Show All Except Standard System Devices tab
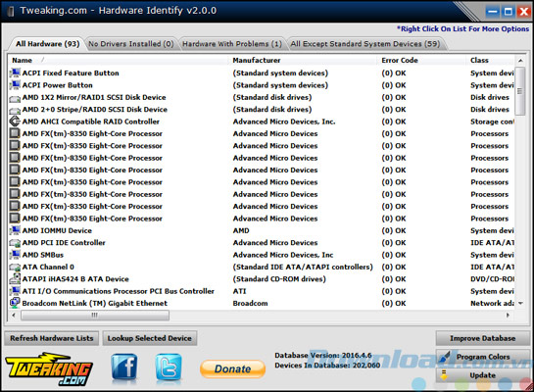This screenshot has width=534, height=392. (364, 44)
